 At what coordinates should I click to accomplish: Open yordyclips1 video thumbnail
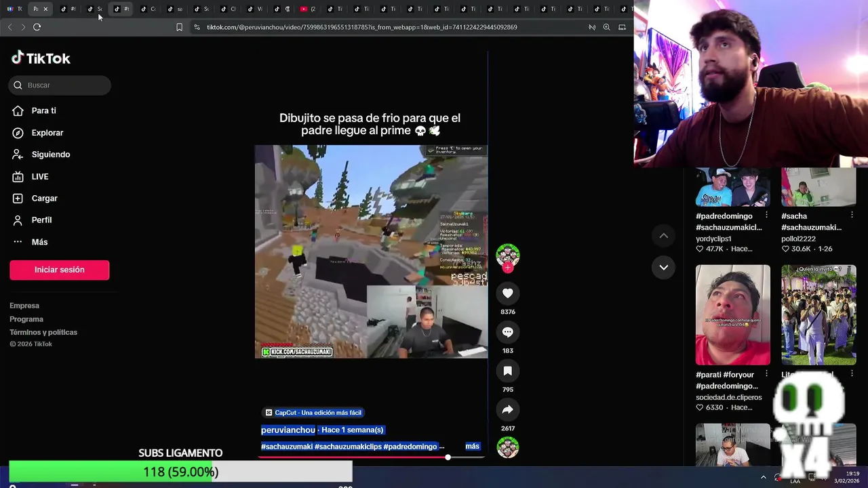coord(733,187)
